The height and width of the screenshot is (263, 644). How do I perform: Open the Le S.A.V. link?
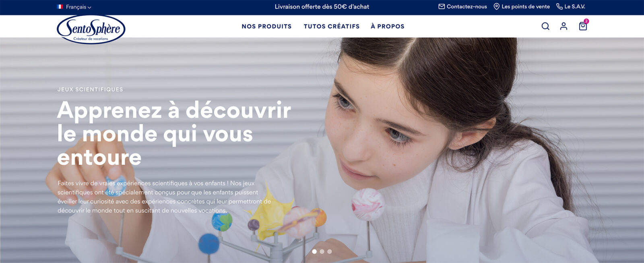[x=575, y=6]
